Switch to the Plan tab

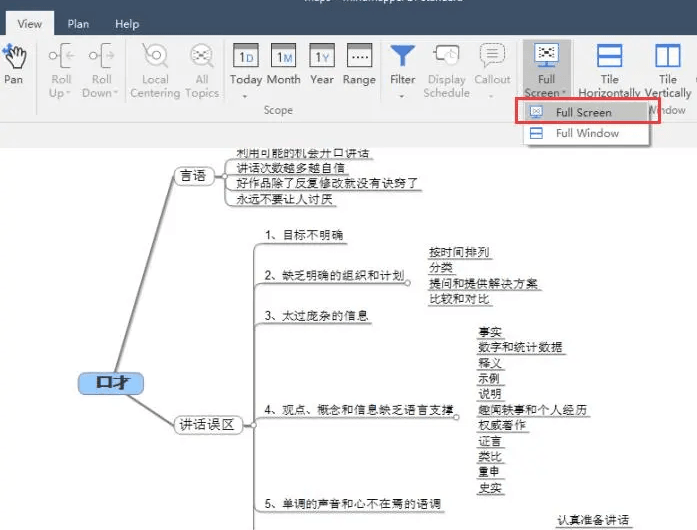tap(78, 24)
